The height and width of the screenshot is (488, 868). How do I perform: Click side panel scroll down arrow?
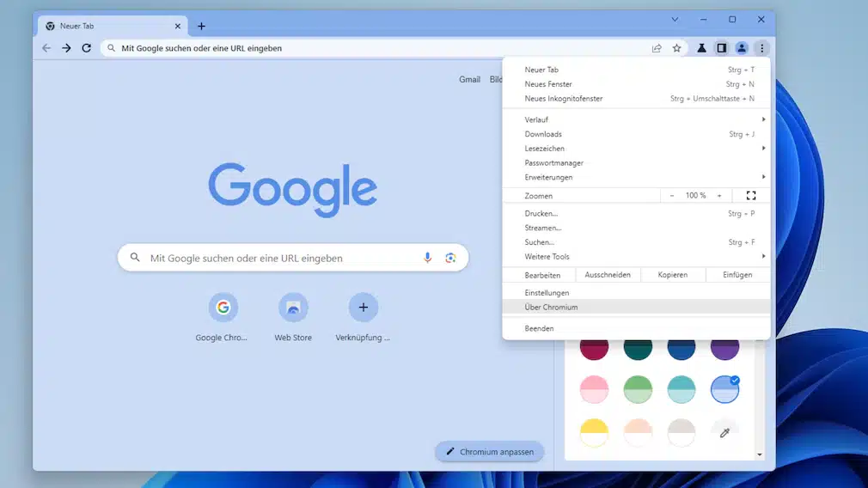pos(760,454)
